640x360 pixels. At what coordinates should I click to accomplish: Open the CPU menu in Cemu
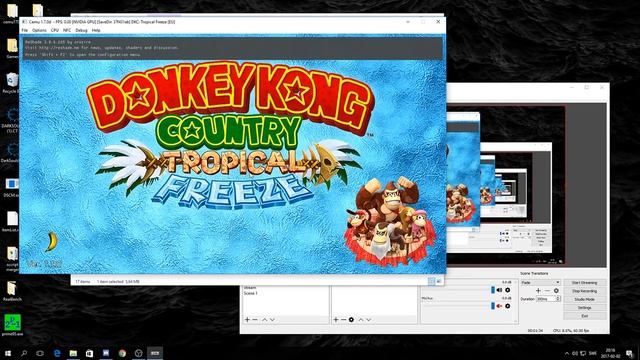tap(55, 30)
